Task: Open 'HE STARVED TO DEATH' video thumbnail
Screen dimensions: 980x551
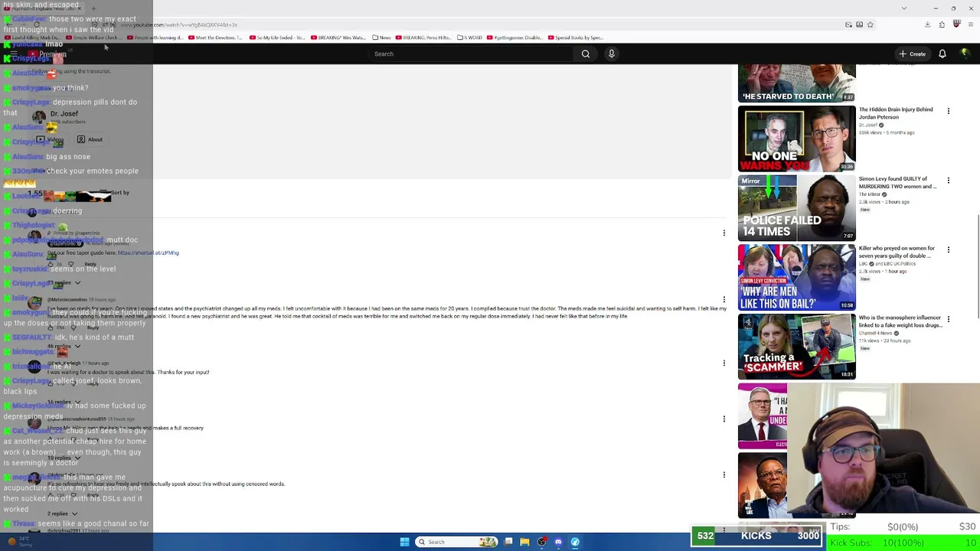Action: [797, 83]
